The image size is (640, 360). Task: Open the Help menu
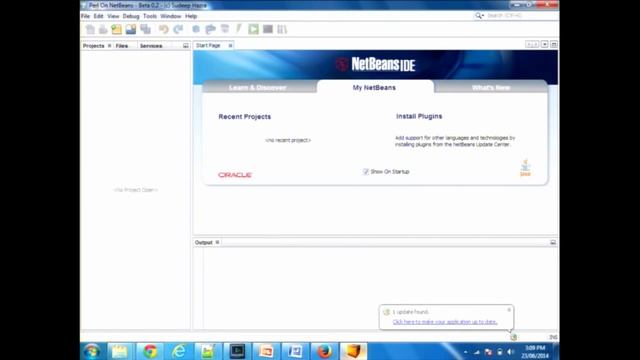coord(191,16)
